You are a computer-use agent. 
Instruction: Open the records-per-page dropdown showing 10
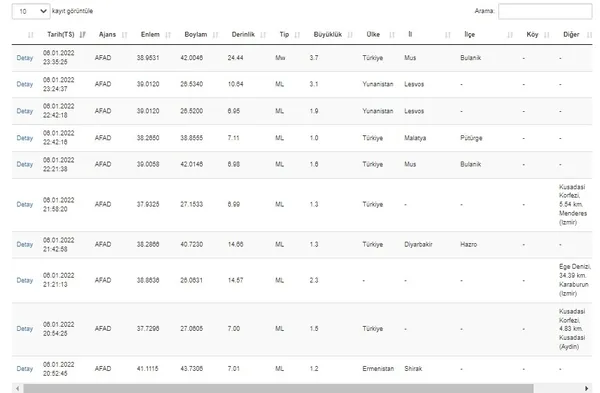pyautogui.click(x=31, y=11)
